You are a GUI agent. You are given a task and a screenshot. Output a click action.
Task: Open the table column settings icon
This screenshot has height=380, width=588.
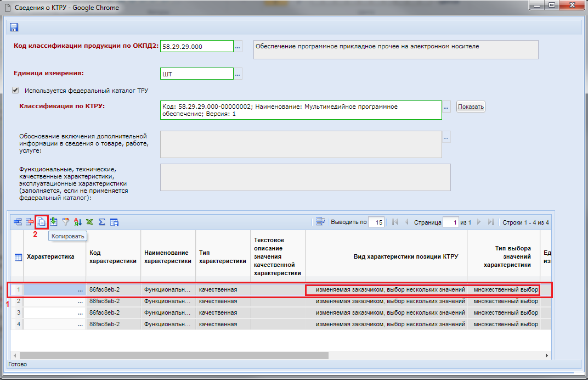(114, 222)
